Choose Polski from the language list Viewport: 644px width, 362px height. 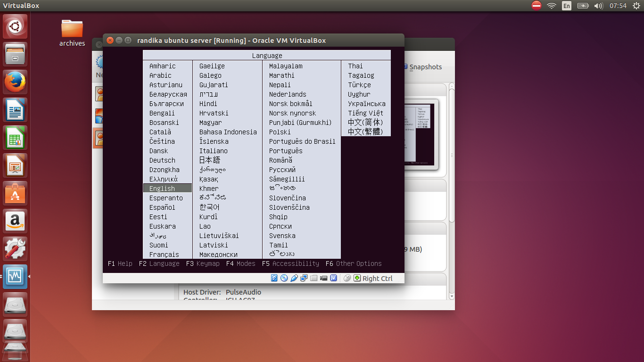280,132
